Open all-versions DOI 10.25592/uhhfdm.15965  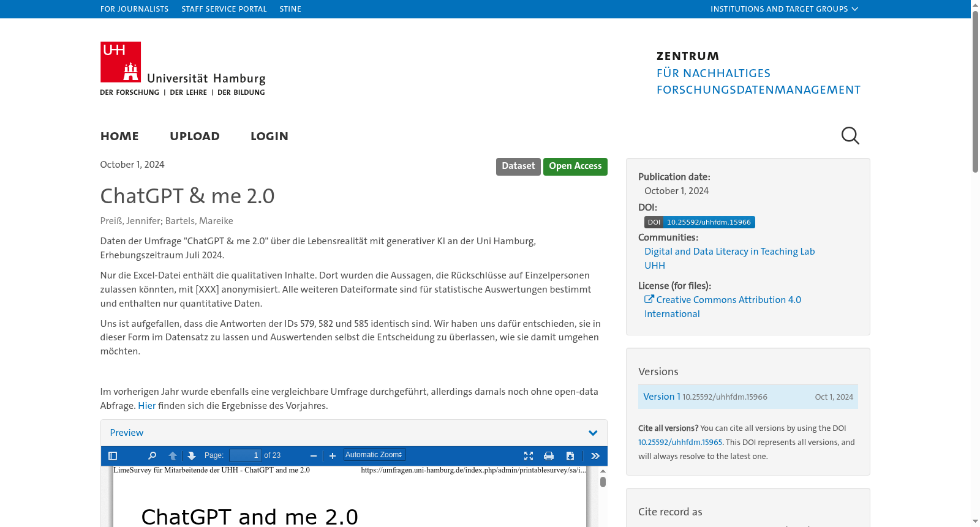(x=680, y=443)
